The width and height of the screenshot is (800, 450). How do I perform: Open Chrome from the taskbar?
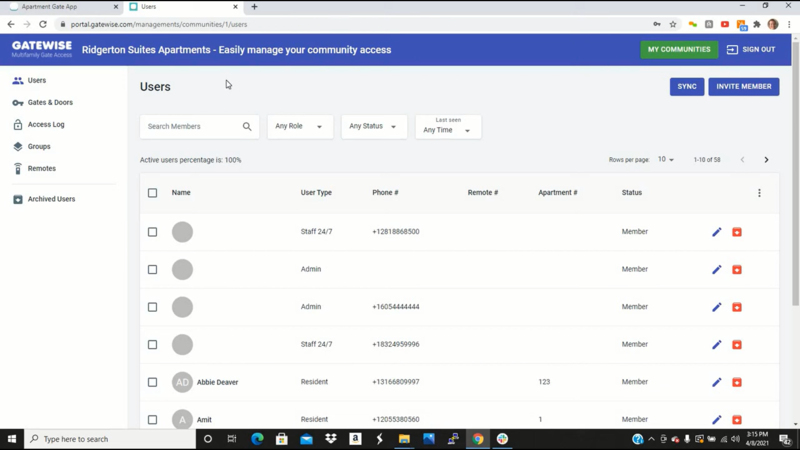point(478,439)
